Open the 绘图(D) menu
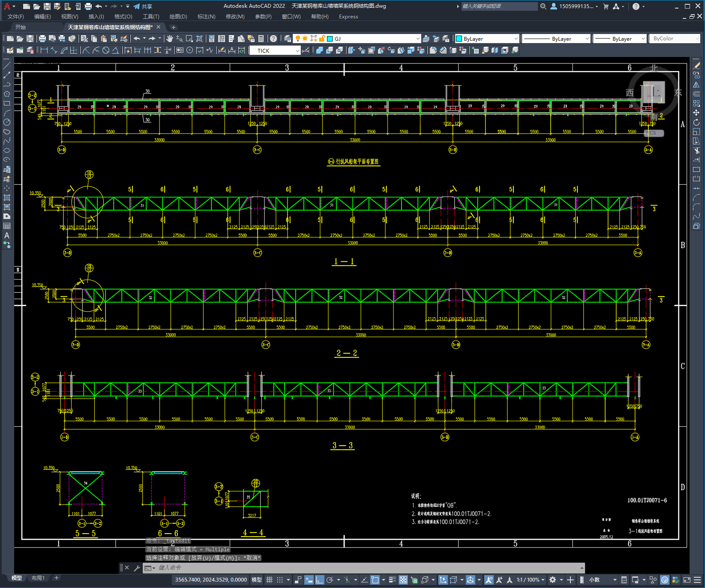Viewport: 705px width, 588px height. 178,17
